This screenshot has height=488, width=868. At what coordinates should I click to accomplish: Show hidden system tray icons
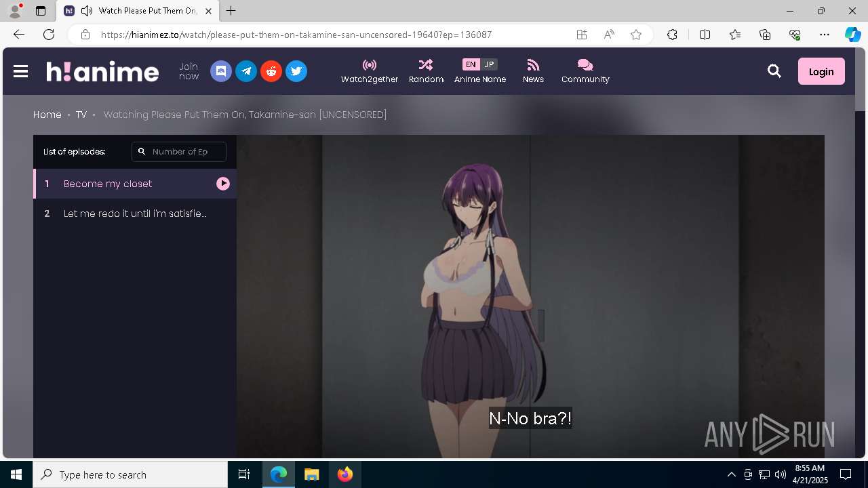point(731,474)
